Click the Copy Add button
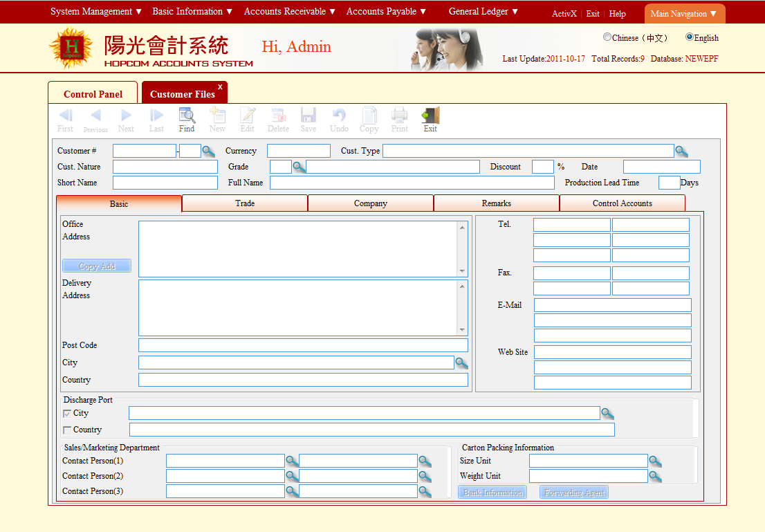 pos(97,266)
